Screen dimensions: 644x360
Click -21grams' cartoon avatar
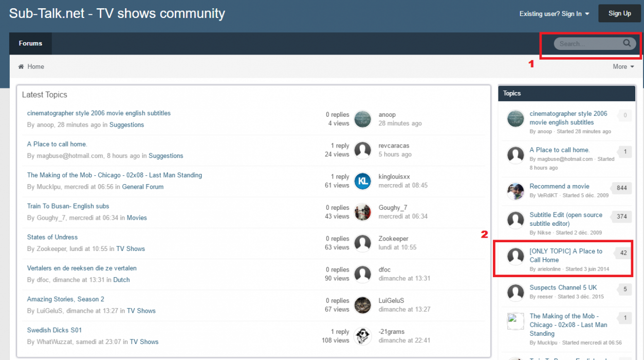(x=363, y=336)
